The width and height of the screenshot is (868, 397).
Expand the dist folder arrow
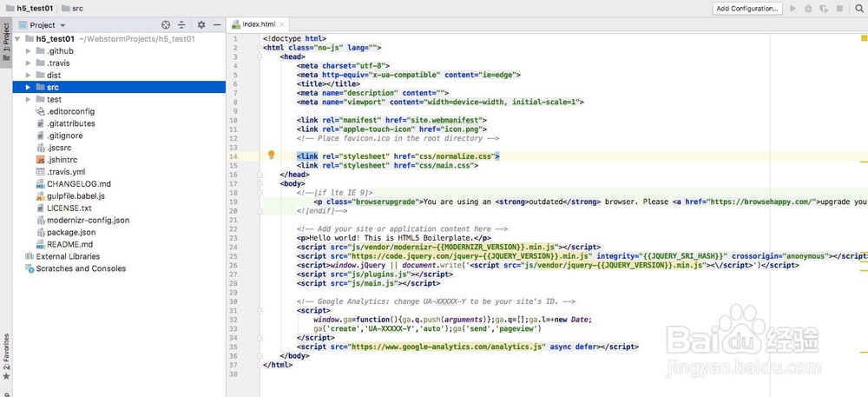(29, 76)
